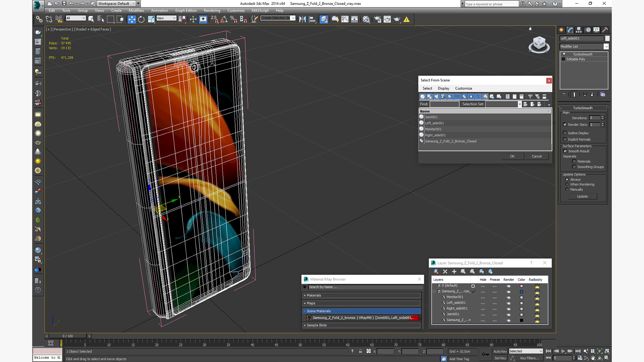This screenshot has width=644, height=362.
Task: Click Delete Layer X icon in Layer dialog
Action: (445, 271)
